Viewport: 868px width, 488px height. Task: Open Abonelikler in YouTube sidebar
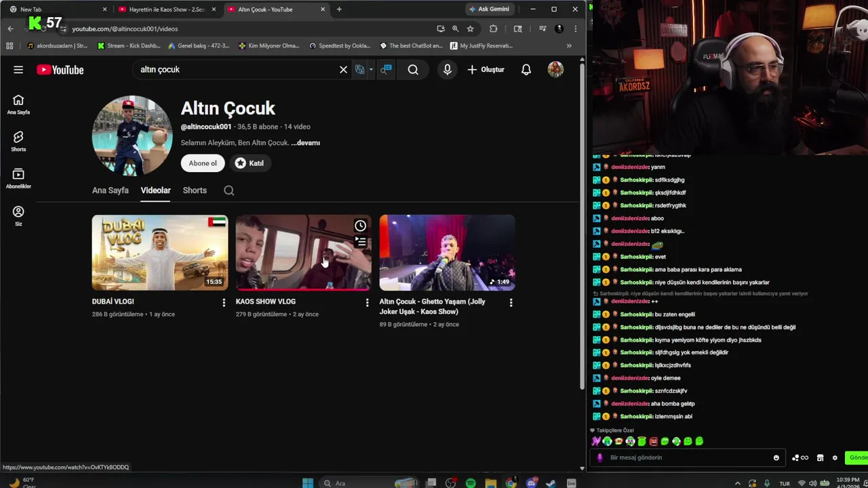(x=18, y=179)
